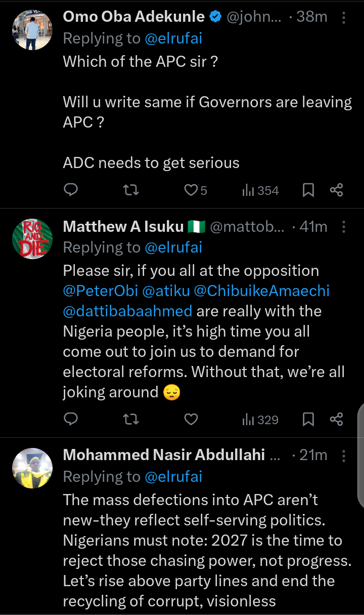Retweet Omo Oba Adekunle's post
The width and height of the screenshot is (364, 615).
click(x=131, y=190)
